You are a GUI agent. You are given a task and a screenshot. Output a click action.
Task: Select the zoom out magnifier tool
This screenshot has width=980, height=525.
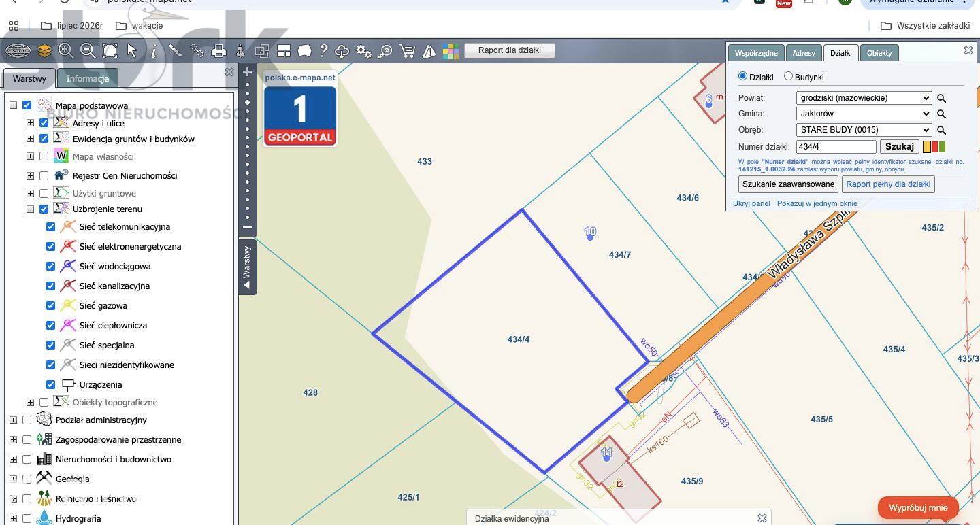click(x=88, y=50)
